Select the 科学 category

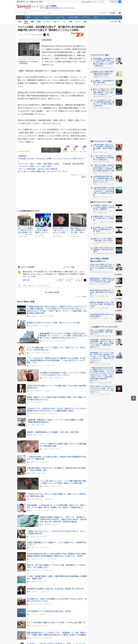71,21
